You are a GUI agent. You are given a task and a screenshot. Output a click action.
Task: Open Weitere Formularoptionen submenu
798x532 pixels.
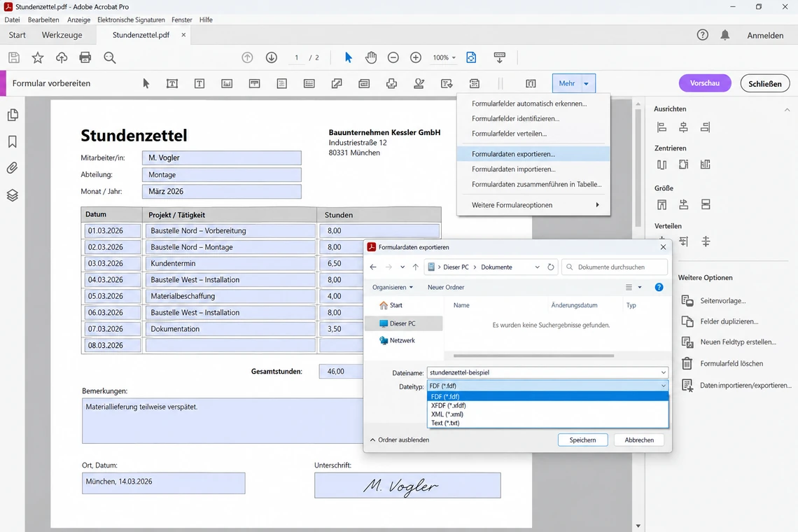(533, 204)
